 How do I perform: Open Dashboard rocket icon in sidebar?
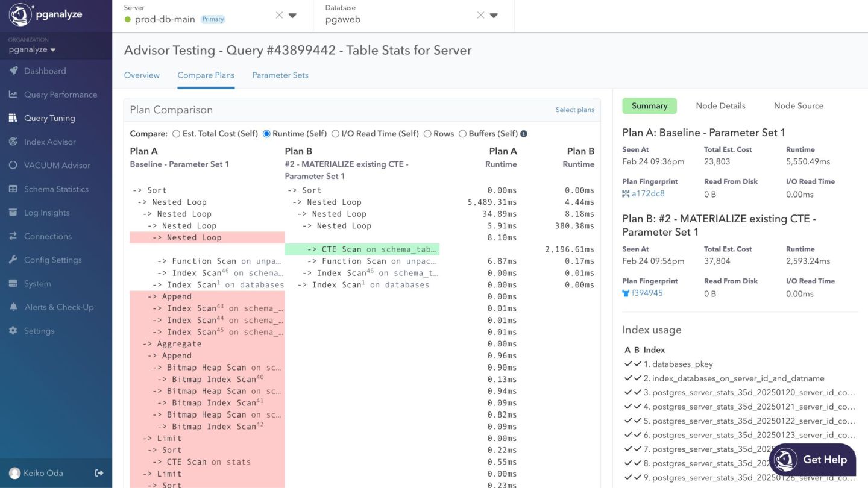(x=13, y=71)
